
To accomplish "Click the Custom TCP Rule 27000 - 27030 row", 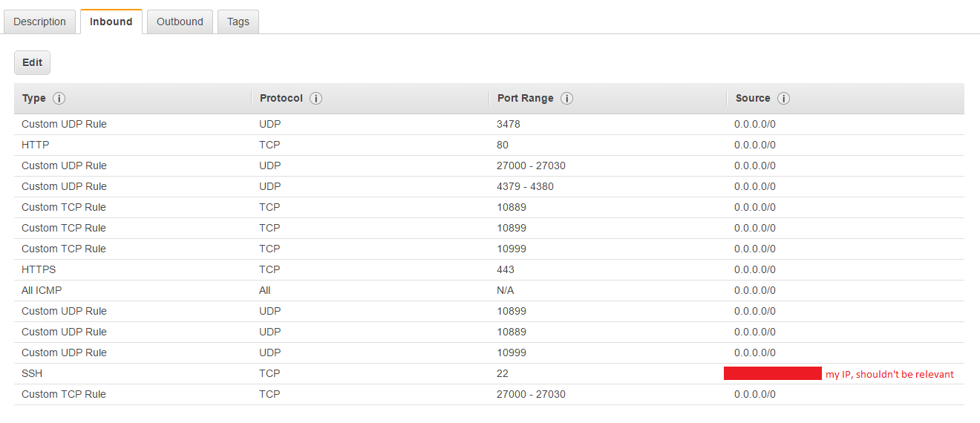I will [64, 394].
